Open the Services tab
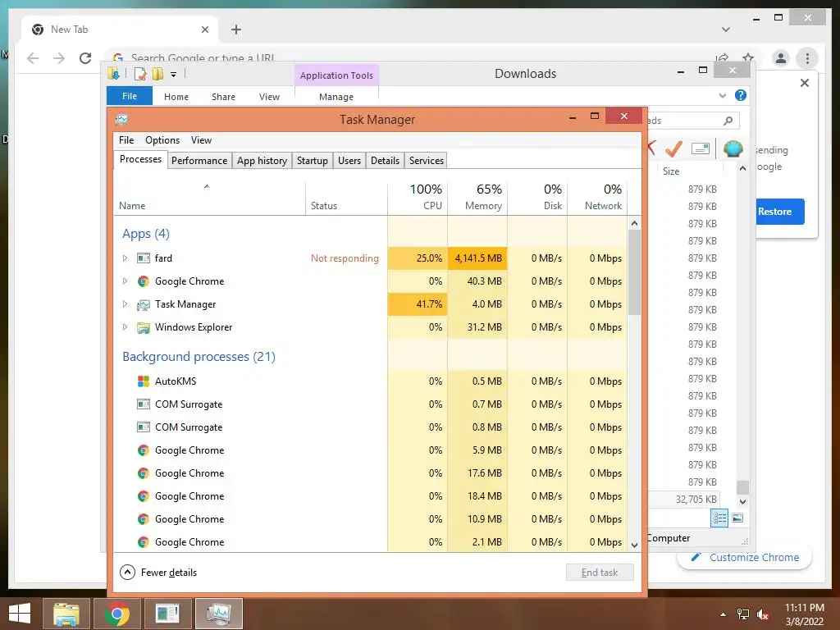This screenshot has width=840, height=630. click(427, 161)
